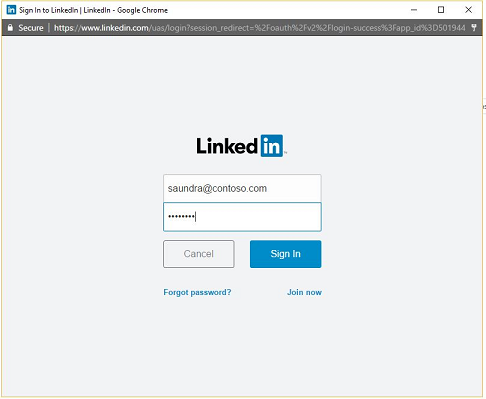Click the email field containing saundra@contoso.com
Image resolution: width=486 pixels, height=399 pixels.
coord(242,188)
